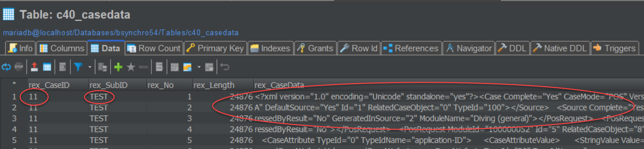The image size is (644, 149).
Task: Click the gray star duplicate-row icon
Action: pyautogui.click(x=131, y=67)
